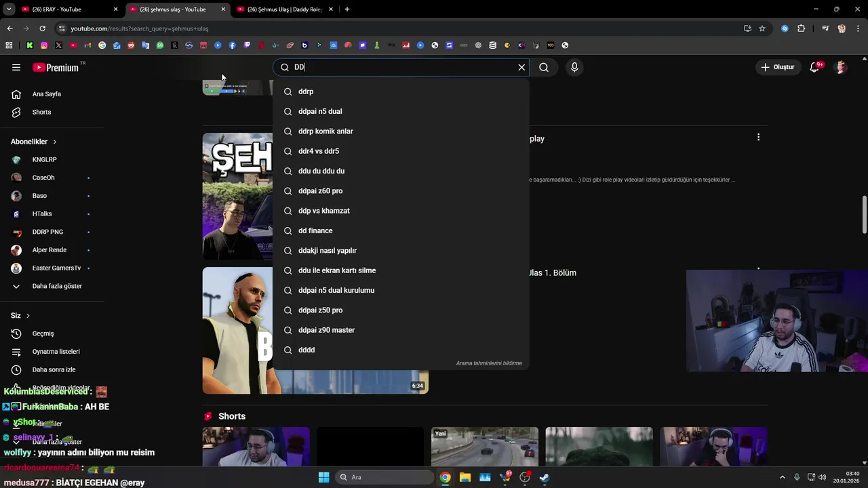Open the Alper Rende channel subscription

pyautogui.click(x=50, y=250)
